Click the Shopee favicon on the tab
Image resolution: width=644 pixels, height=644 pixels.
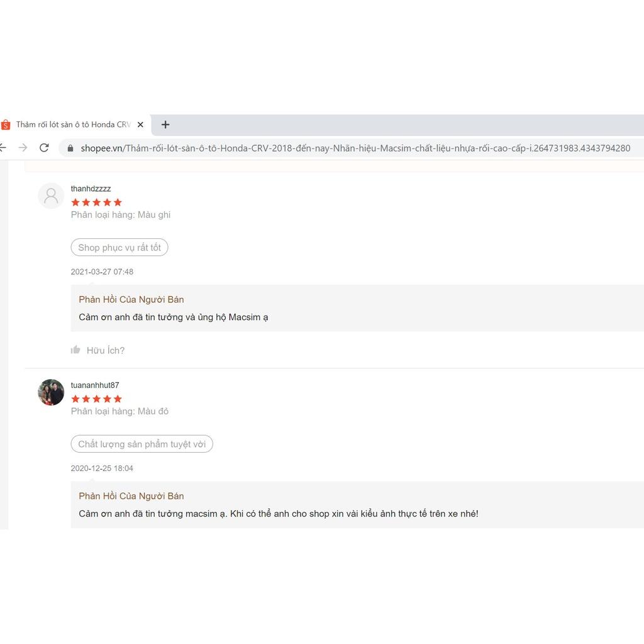coord(6,125)
